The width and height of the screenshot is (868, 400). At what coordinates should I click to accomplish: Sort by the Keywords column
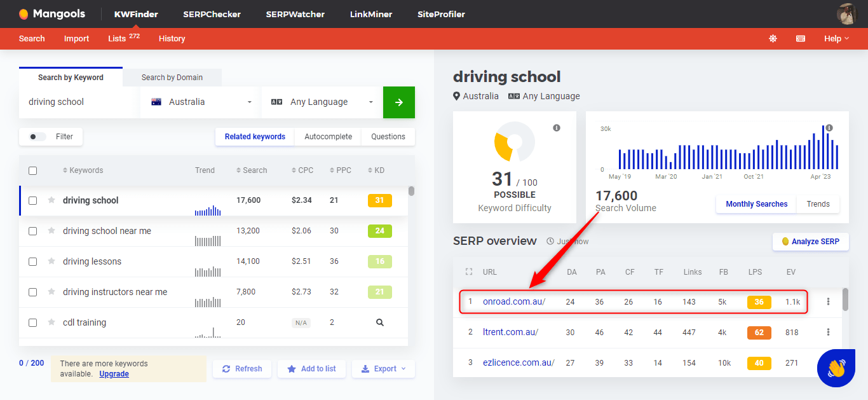coord(83,170)
